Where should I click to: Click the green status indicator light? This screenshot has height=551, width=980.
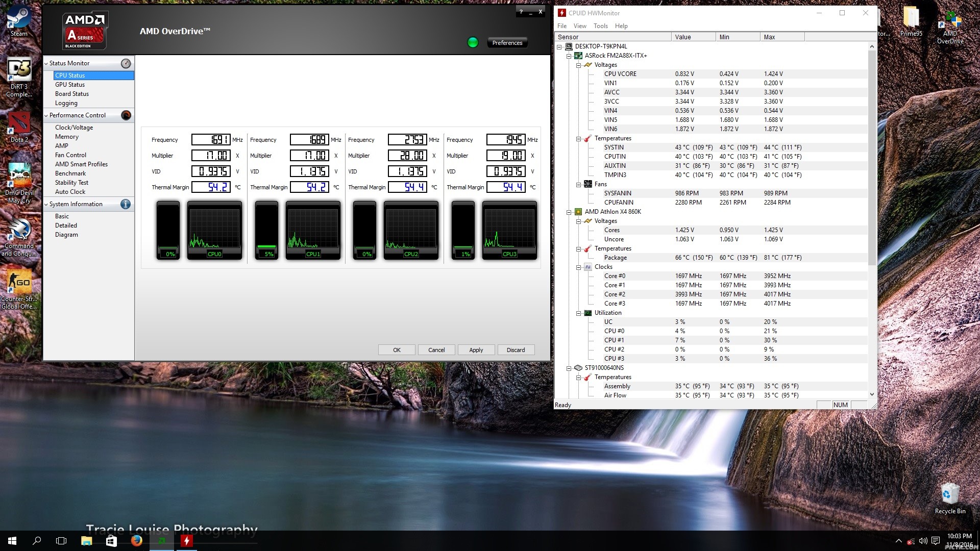click(x=473, y=42)
